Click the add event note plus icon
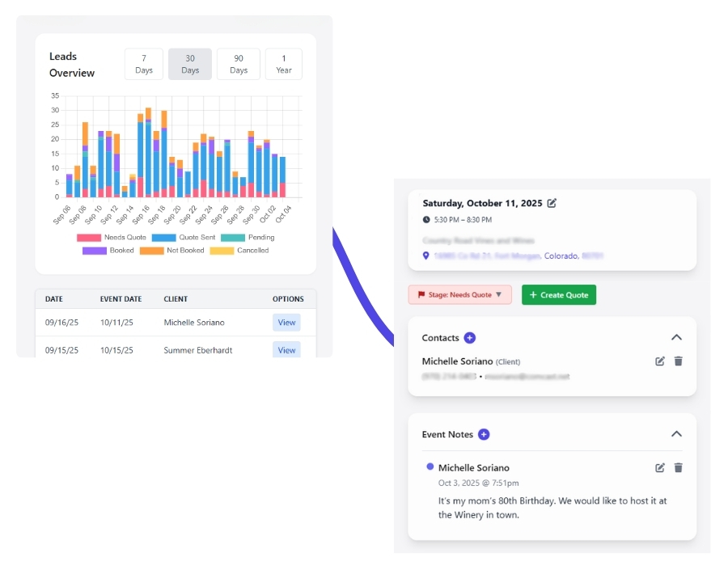Image resolution: width=728 pixels, height=566 pixels. click(x=484, y=434)
